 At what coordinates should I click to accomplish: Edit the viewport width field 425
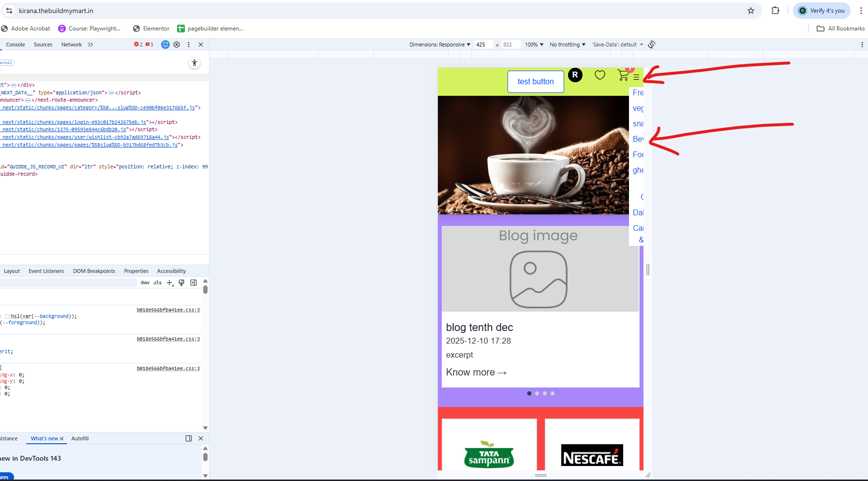click(x=484, y=45)
